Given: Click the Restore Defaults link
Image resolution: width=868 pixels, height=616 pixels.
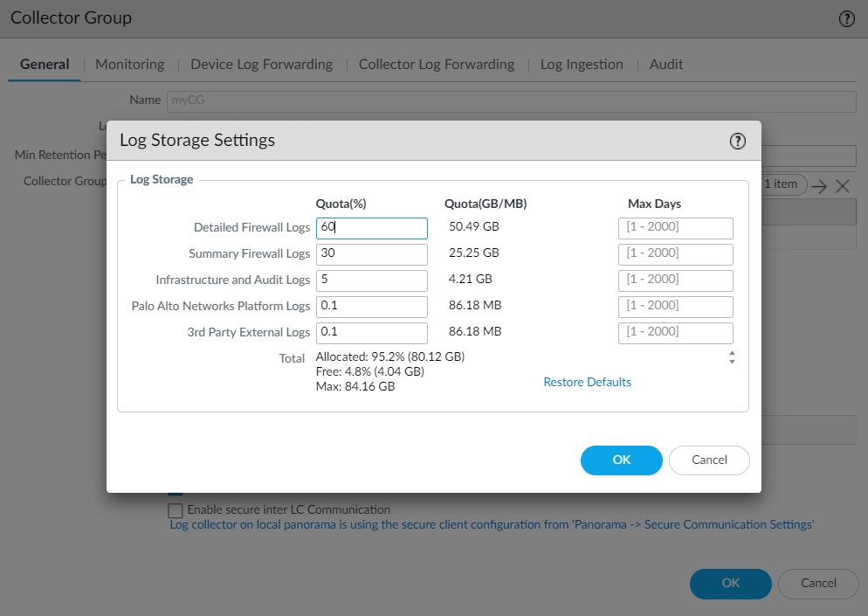Looking at the screenshot, I should [x=587, y=382].
